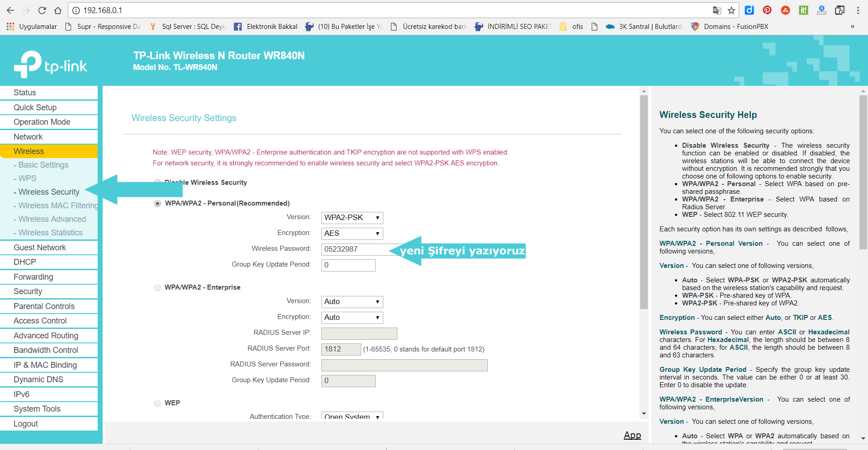Screen dimensions: 868x450
Task: Open the WPA2-PSK version dropdown
Action: (352, 218)
